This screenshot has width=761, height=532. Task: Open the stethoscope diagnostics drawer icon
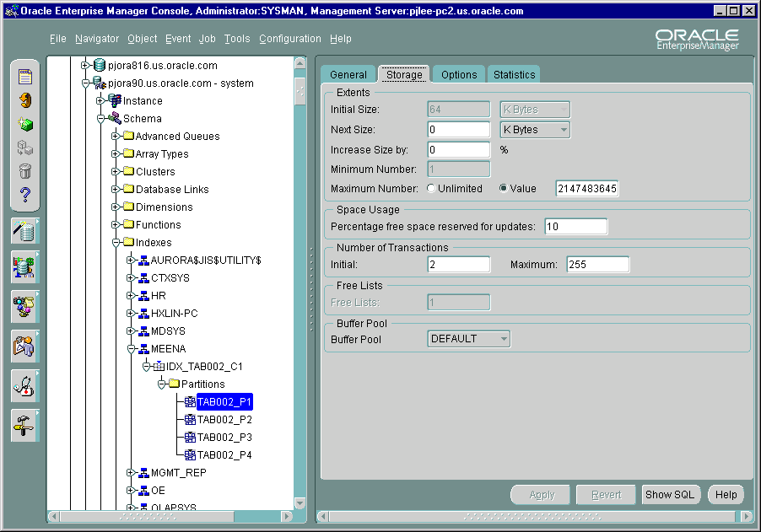click(24, 385)
